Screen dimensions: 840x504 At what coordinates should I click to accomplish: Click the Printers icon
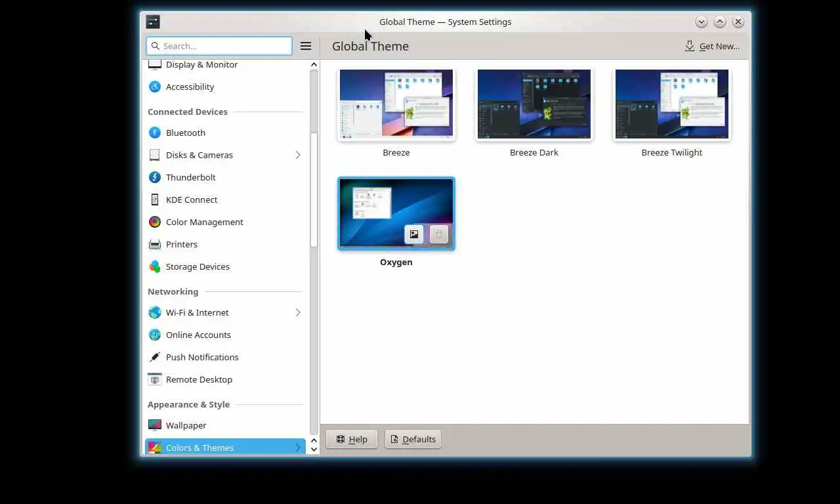coord(154,244)
